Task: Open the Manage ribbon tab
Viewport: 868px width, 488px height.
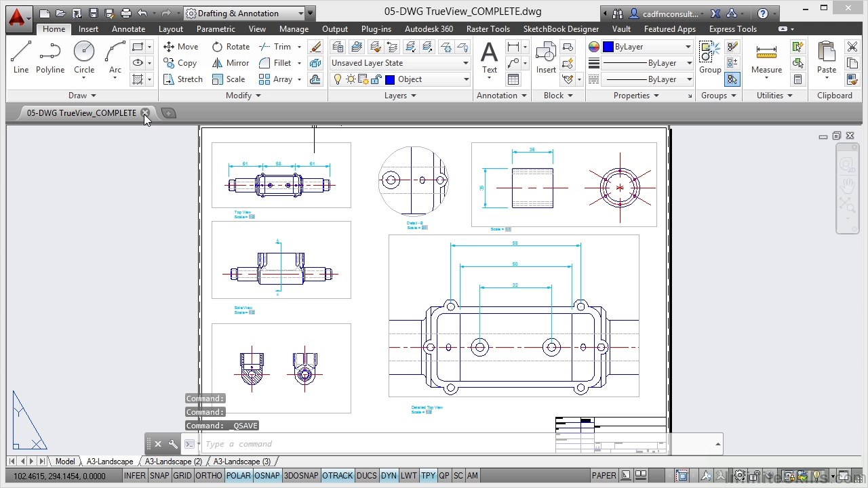Action: pyautogui.click(x=294, y=29)
